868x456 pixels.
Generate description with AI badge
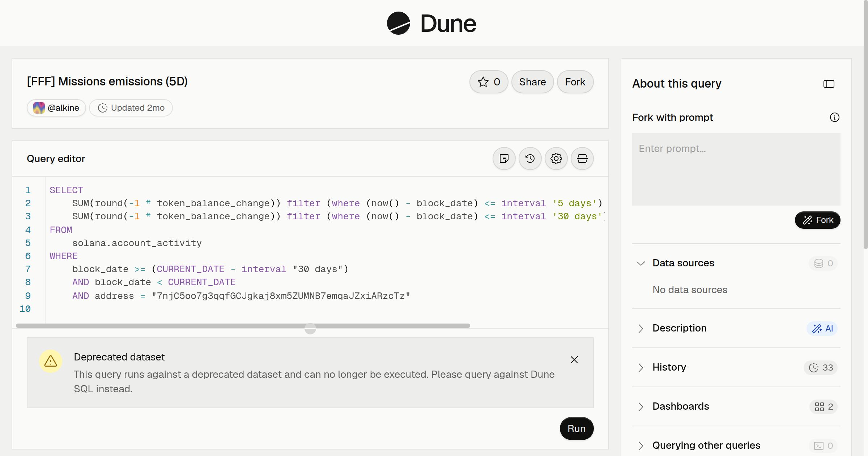point(822,329)
